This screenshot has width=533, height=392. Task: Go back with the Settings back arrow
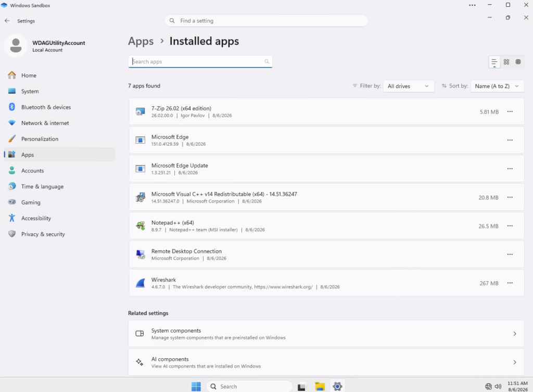pos(7,21)
